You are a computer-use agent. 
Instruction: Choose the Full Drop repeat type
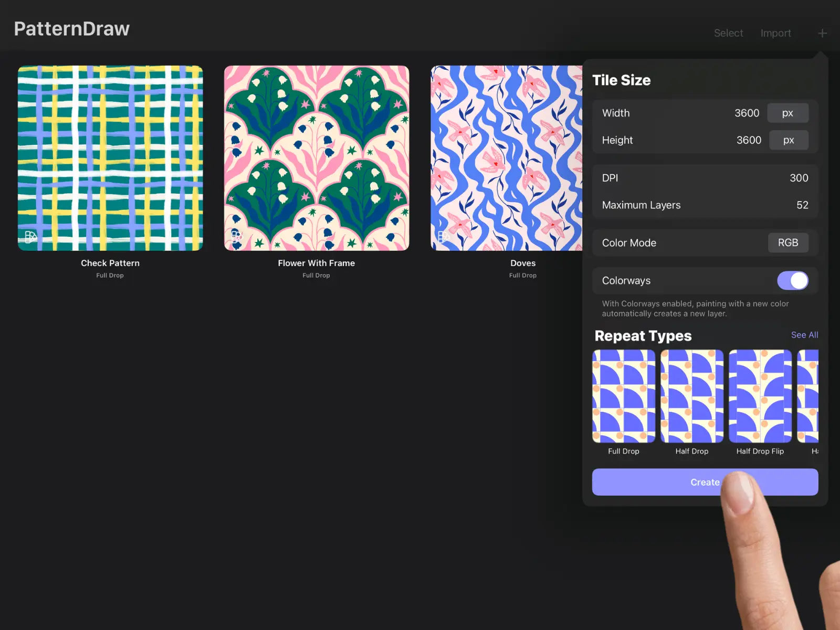click(624, 396)
